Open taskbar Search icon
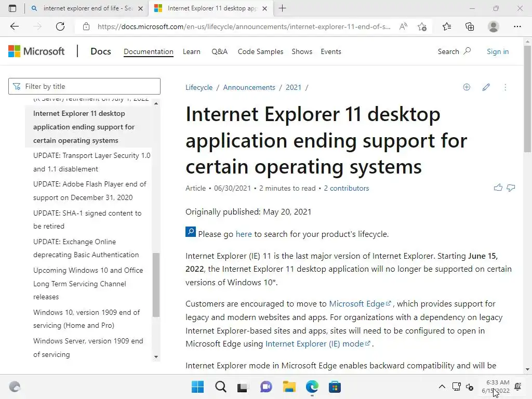 tap(220, 387)
